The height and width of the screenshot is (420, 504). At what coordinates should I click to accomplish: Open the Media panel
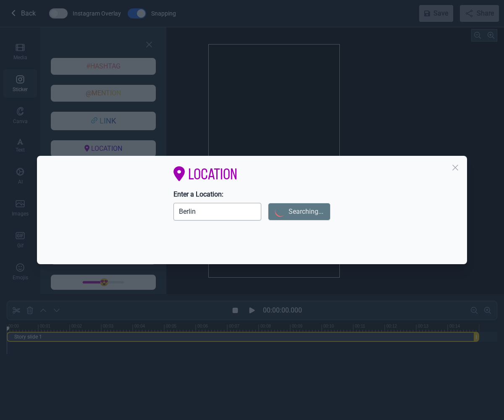[20, 51]
